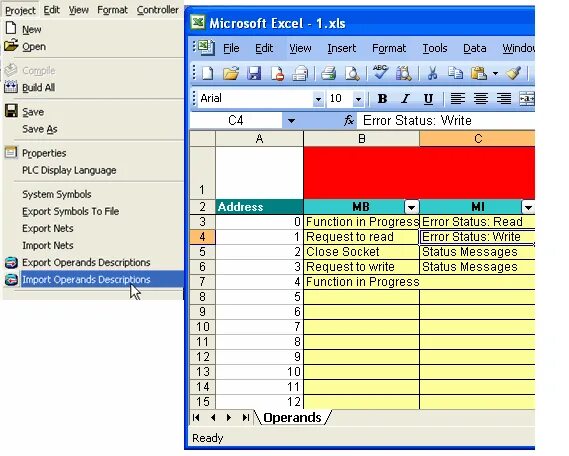The width and height of the screenshot is (569, 456).
Task: Jump to the last sheet tab arrow
Action: pos(246,418)
